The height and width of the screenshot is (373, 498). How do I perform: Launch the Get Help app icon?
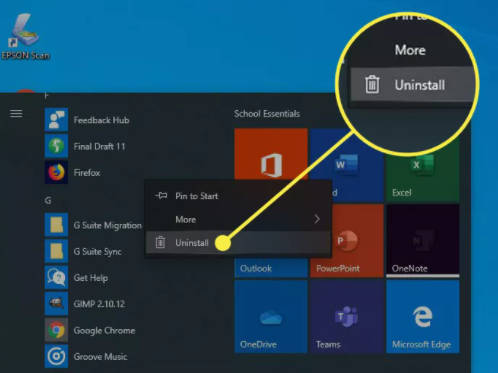pos(56,277)
